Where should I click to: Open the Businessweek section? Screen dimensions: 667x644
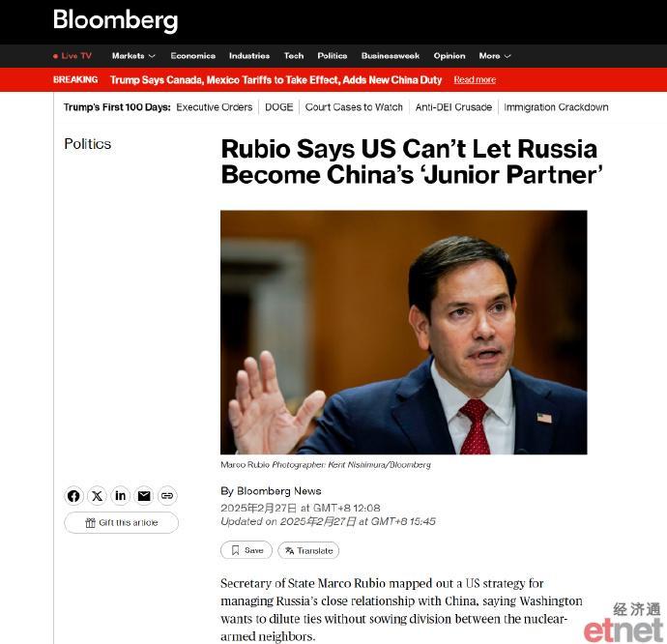pyautogui.click(x=391, y=56)
